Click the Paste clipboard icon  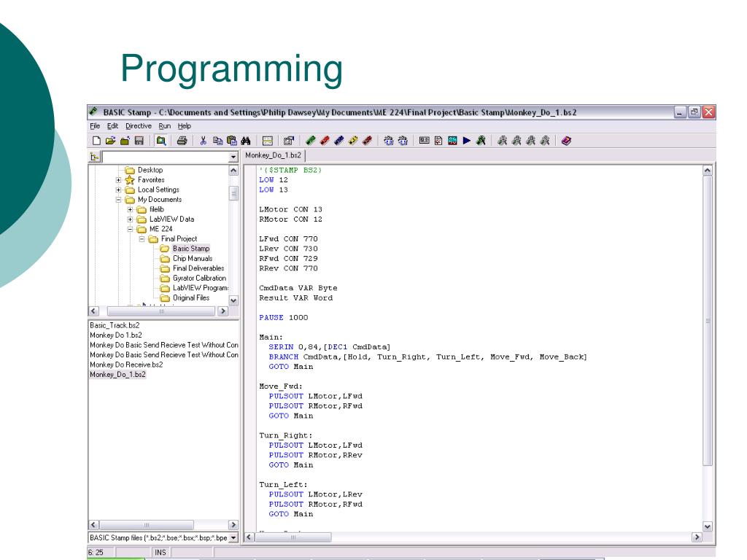pos(232,141)
